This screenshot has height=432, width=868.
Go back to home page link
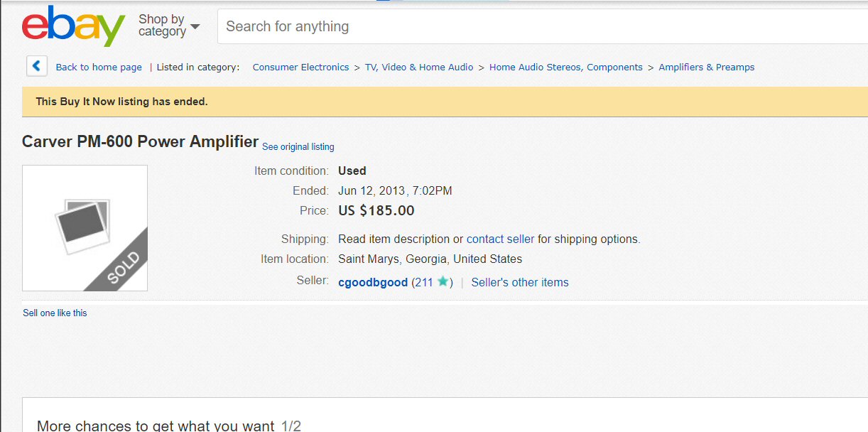click(x=99, y=67)
